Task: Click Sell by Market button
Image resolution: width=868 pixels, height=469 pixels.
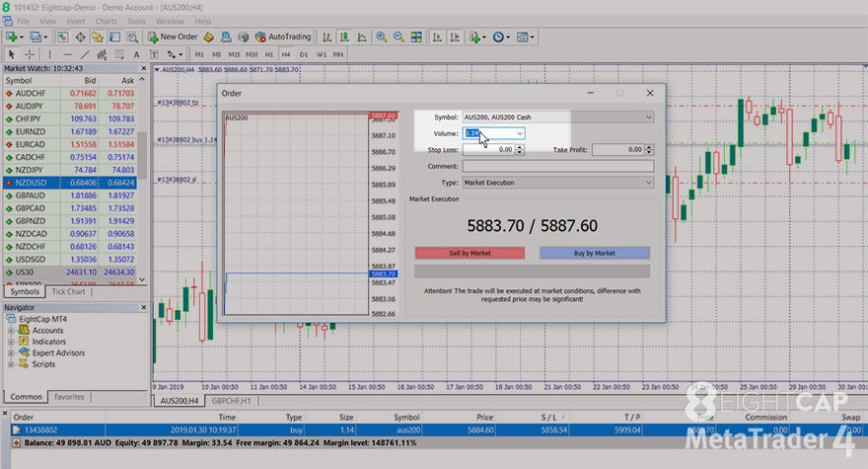Action: tap(470, 253)
